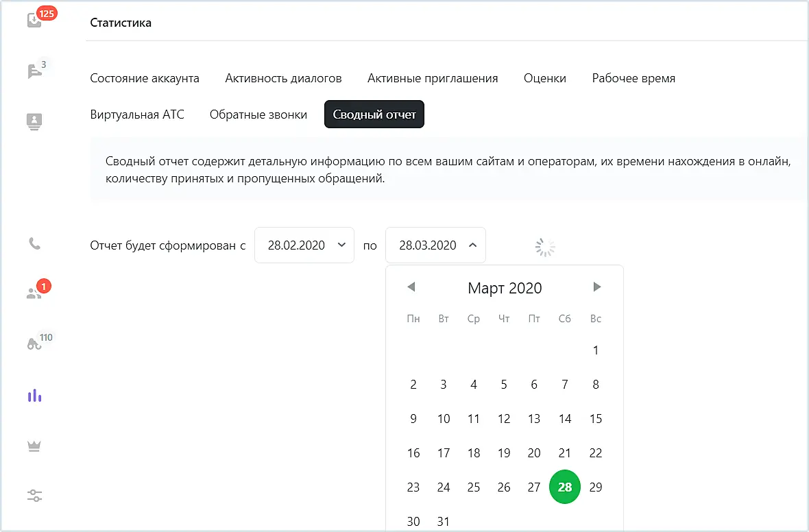Click the highlighted day 28 in calendar
This screenshot has width=809, height=532.
[565, 487]
